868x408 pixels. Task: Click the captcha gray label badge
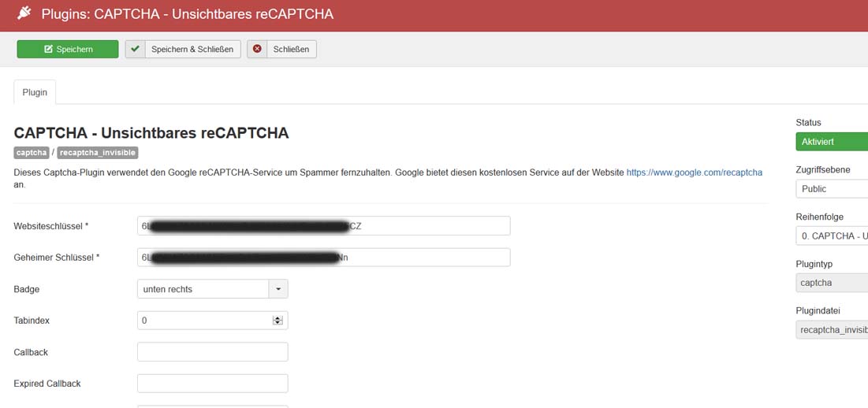(32, 153)
